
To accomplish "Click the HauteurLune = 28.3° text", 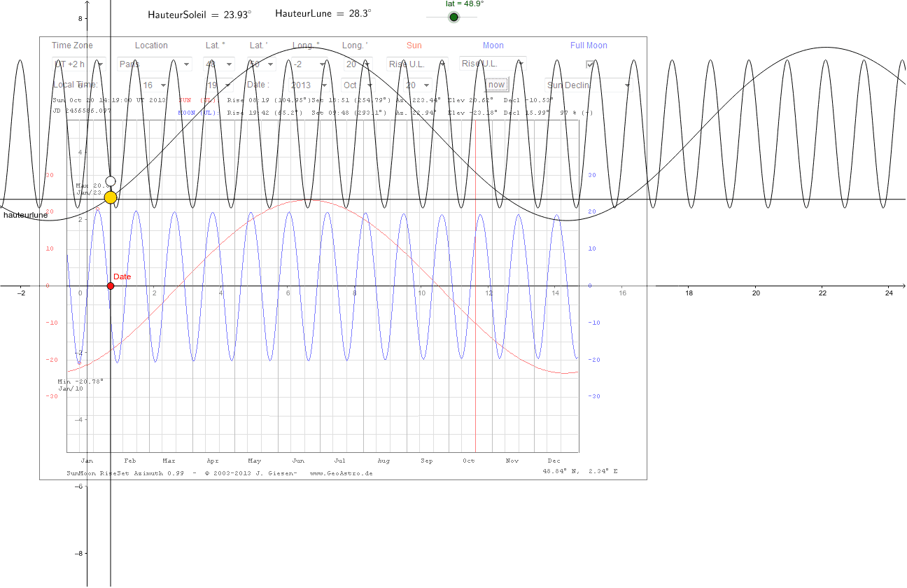I will coord(323,13).
